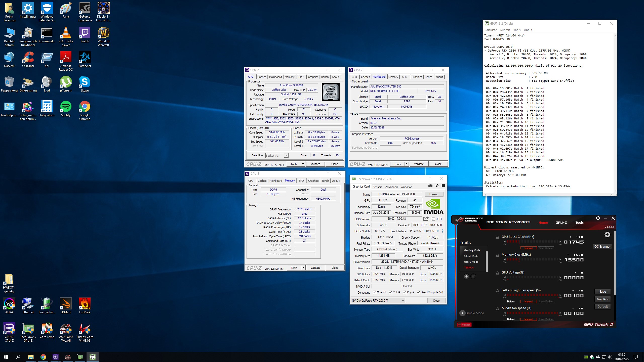Open Validation tab in GPU-Z
This screenshot has height=362, width=644.
tap(406, 187)
